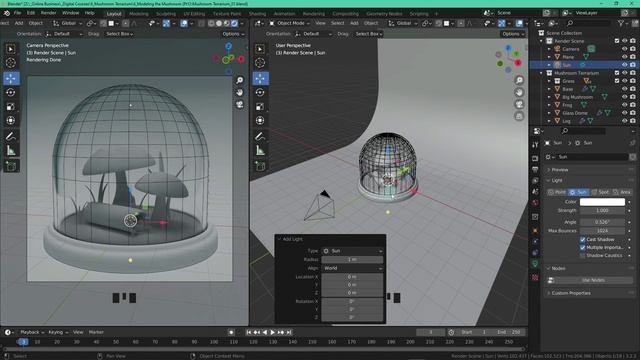Open the Align dropdown in Add Light panel
This screenshot has height=360, width=640.
353,268
